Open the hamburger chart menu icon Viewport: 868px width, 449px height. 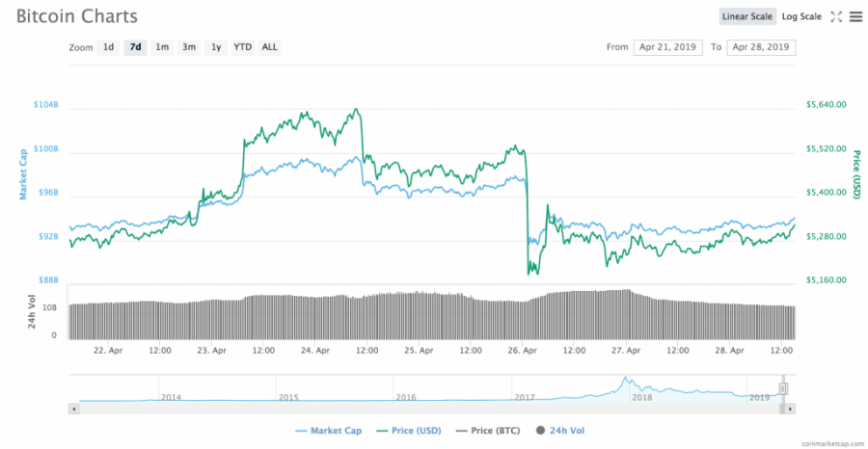[854, 16]
